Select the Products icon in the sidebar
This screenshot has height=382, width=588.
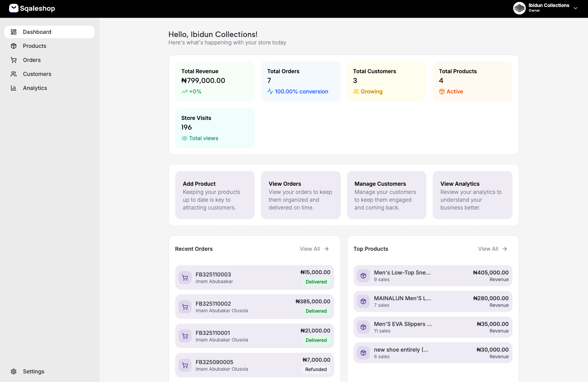click(x=14, y=46)
